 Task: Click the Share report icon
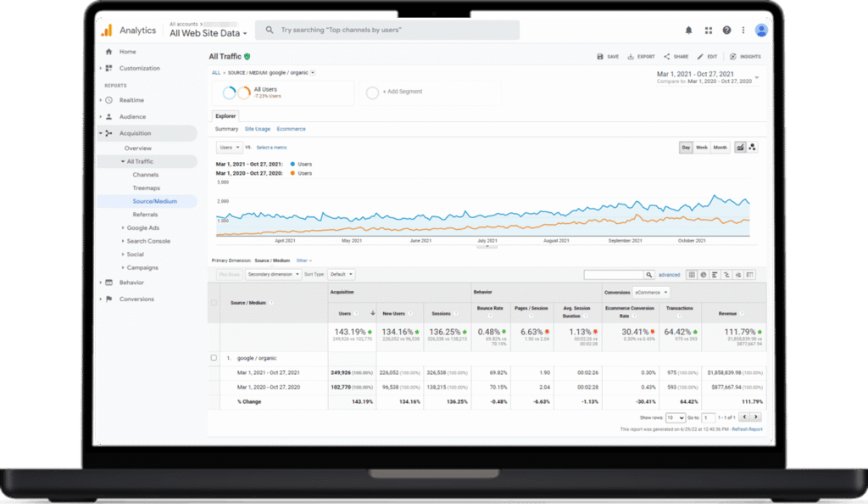click(x=667, y=57)
